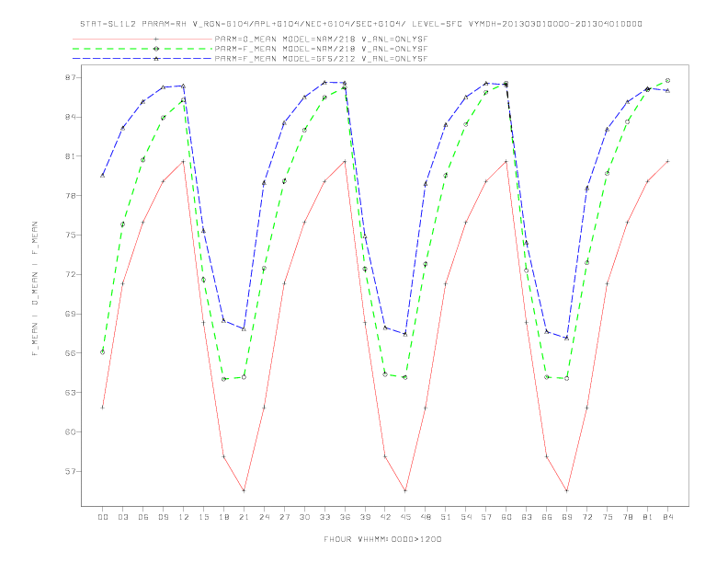Click the red O_MEAN data point at hour 00
728x563 pixels.
click(x=103, y=408)
